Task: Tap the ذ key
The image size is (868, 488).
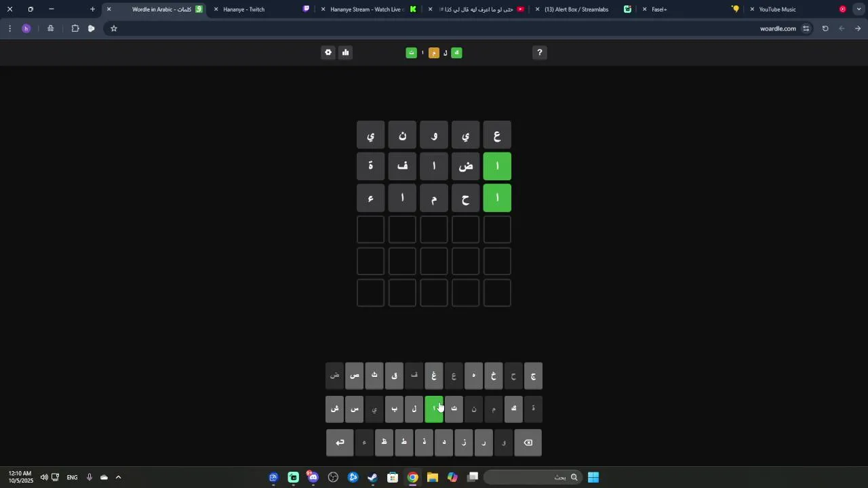Action: [424, 443]
